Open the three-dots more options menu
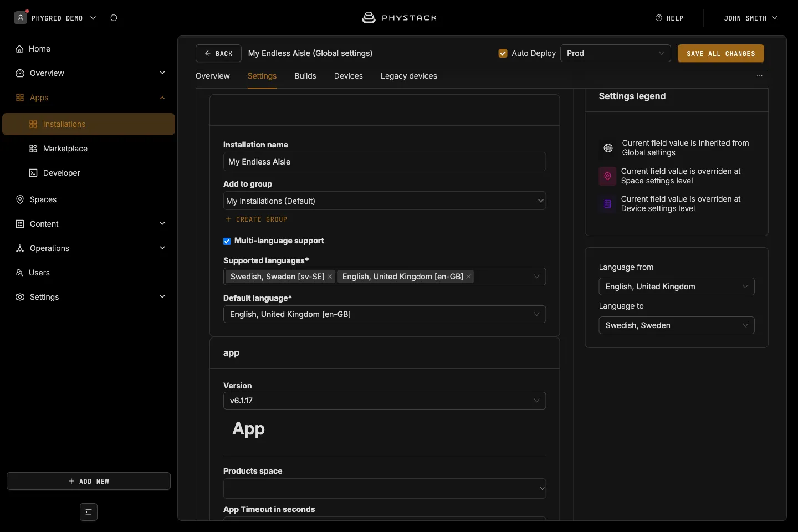This screenshot has width=798, height=532. (x=760, y=76)
